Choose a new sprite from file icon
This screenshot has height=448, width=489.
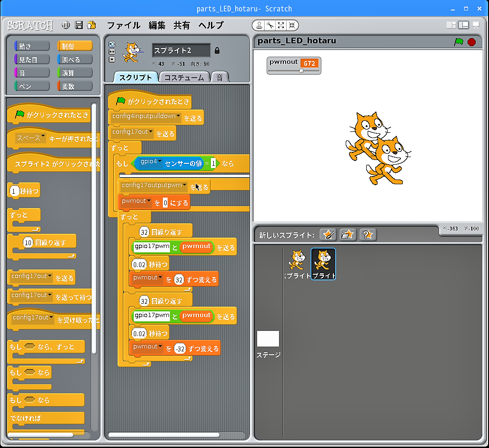pos(348,235)
